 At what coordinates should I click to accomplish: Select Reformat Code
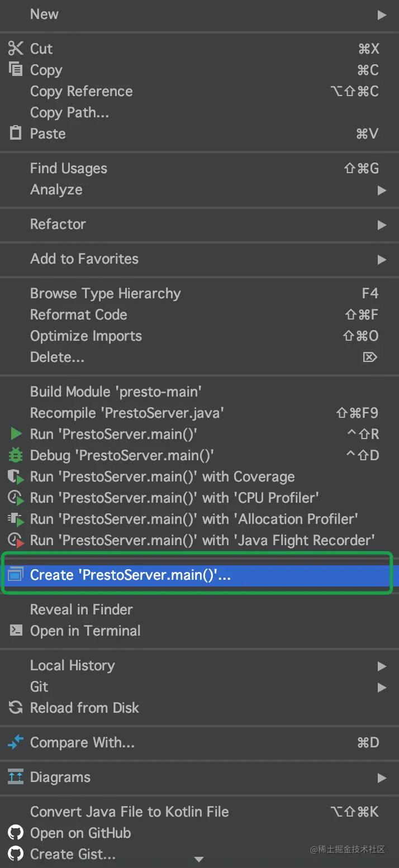pos(79,314)
